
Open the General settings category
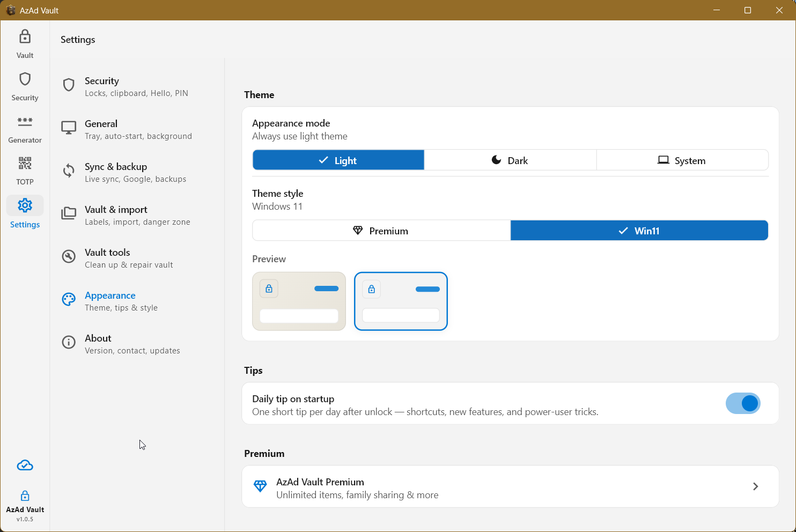tap(137, 129)
